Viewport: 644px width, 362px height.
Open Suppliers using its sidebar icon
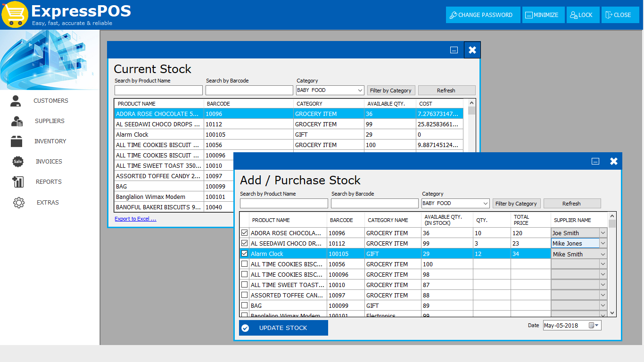(17, 121)
